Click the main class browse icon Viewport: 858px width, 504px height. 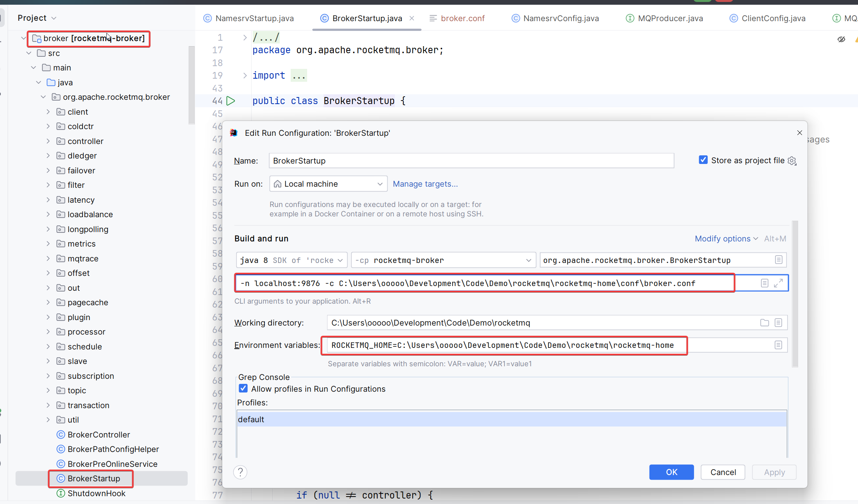[x=778, y=260]
